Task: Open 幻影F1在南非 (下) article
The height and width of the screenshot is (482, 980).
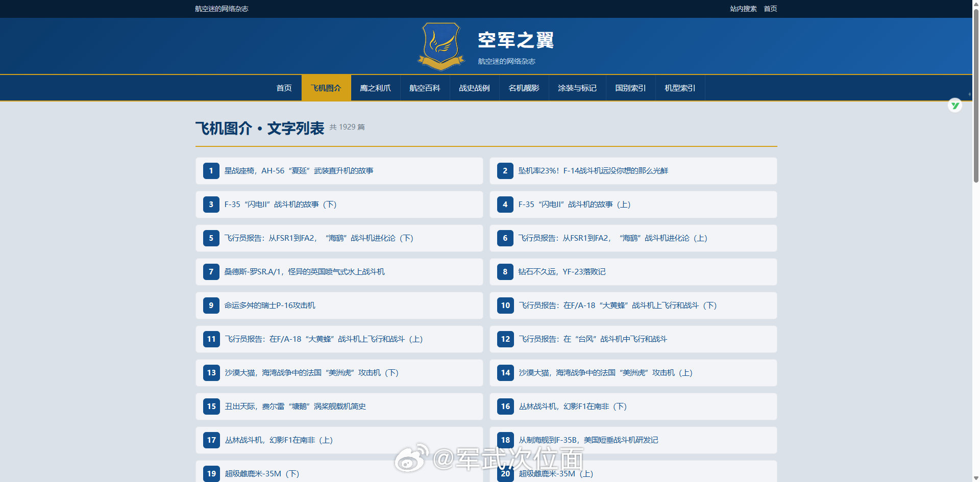Action: pos(573,407)
